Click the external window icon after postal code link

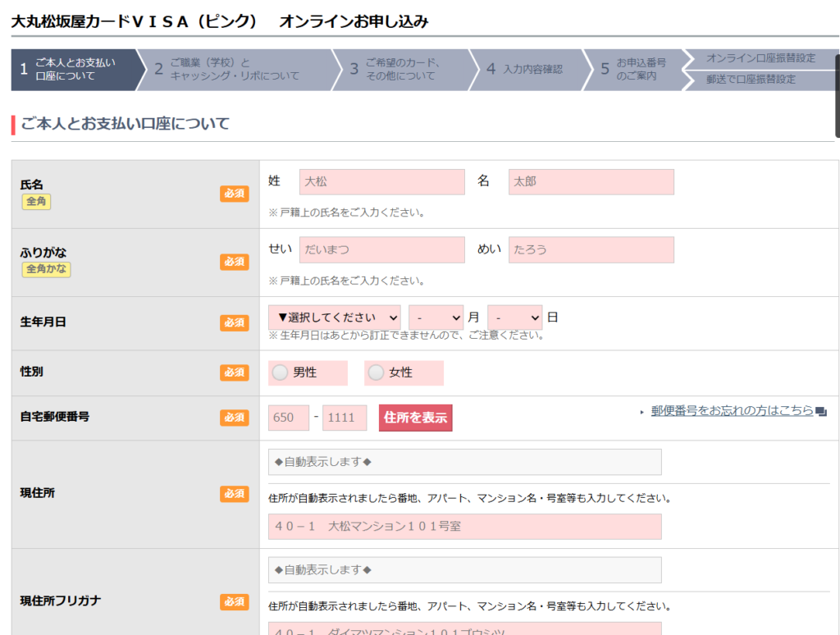[820, 412]
